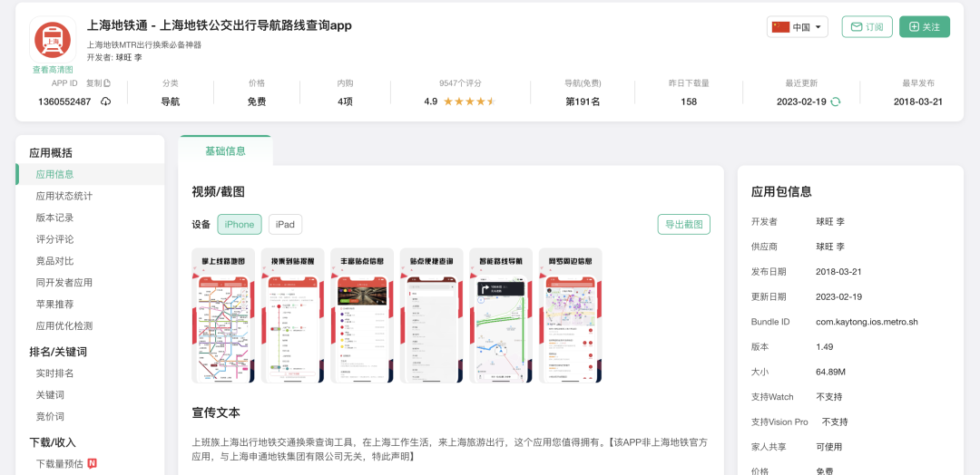This screenshot has width=980, height=475.
Task: Click yesterday's downloads value 158
Action: [x=689, y=102]
